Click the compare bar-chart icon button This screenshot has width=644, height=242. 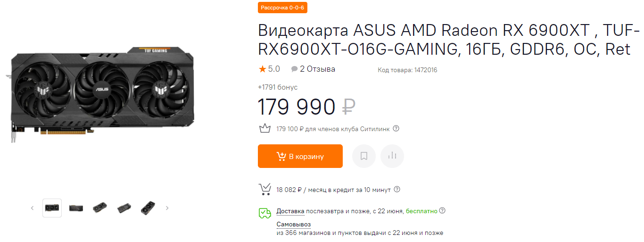[392, 156]
